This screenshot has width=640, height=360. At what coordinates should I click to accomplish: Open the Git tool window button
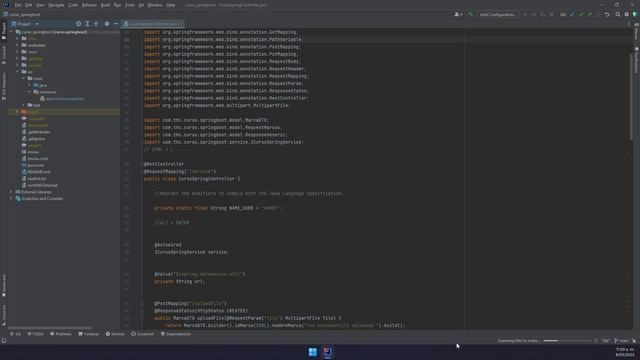[16, 334]
